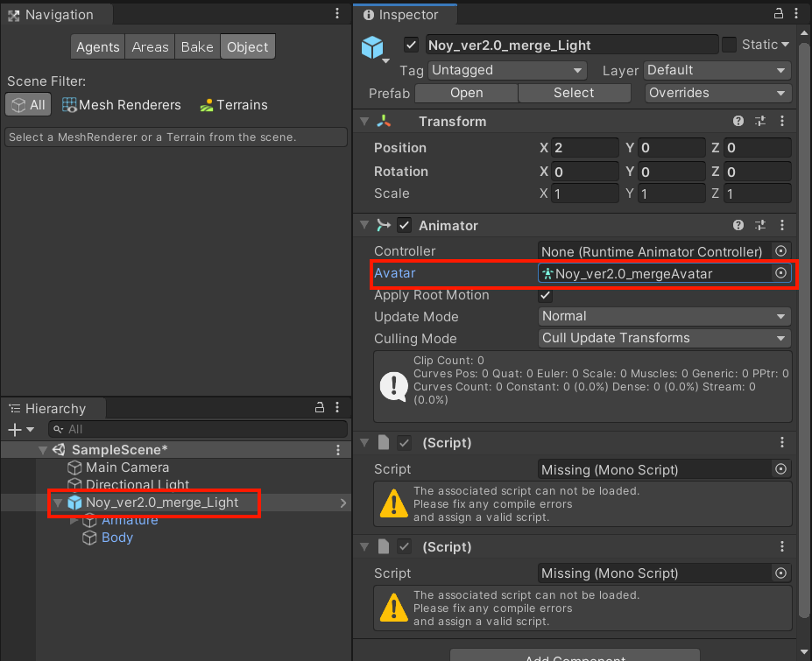Filter scene by Terrains

pos(234,105)
